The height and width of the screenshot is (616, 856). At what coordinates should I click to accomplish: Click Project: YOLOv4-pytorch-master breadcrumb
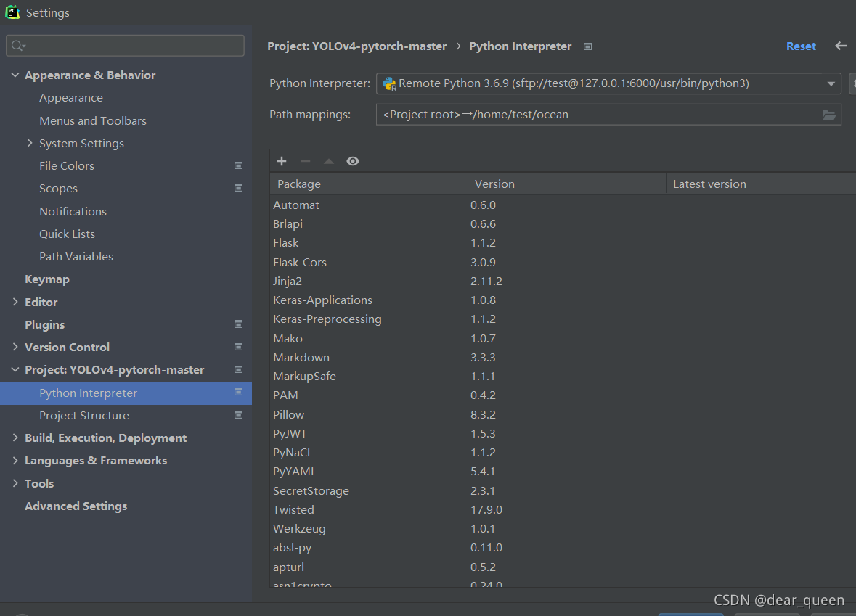click(x=357, y=46)
